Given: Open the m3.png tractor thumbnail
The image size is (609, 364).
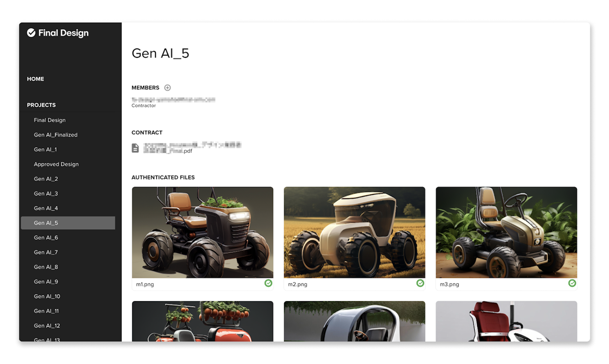Looking at the screenshot, I should [x=506, y=232].
